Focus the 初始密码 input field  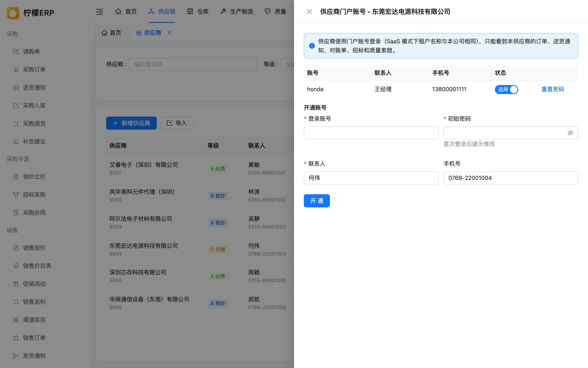coord(510,133)
